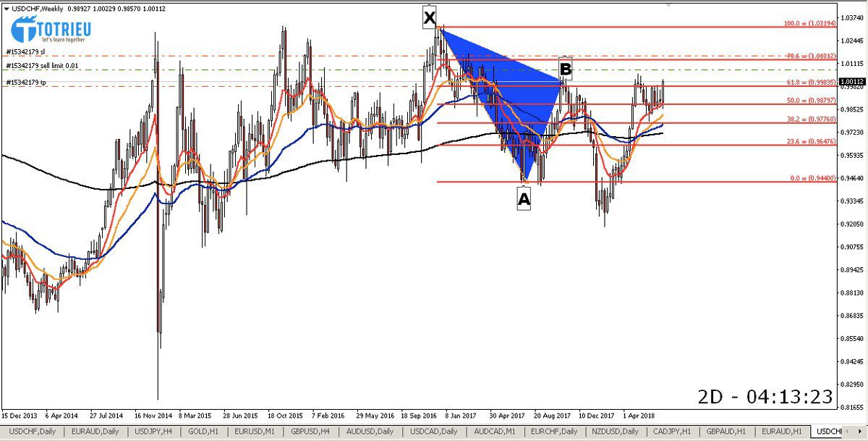Viewport: 868px width, 441px height.
Task: Select the #15342179 sl stop loss label
Action: tap(25, 51)
